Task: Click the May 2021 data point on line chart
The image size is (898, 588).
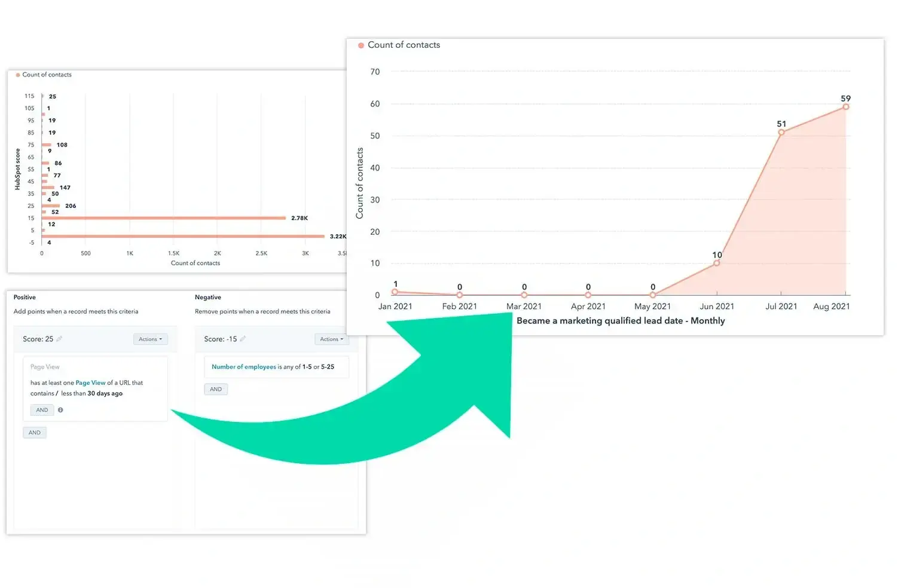Action: click(652, 295)
